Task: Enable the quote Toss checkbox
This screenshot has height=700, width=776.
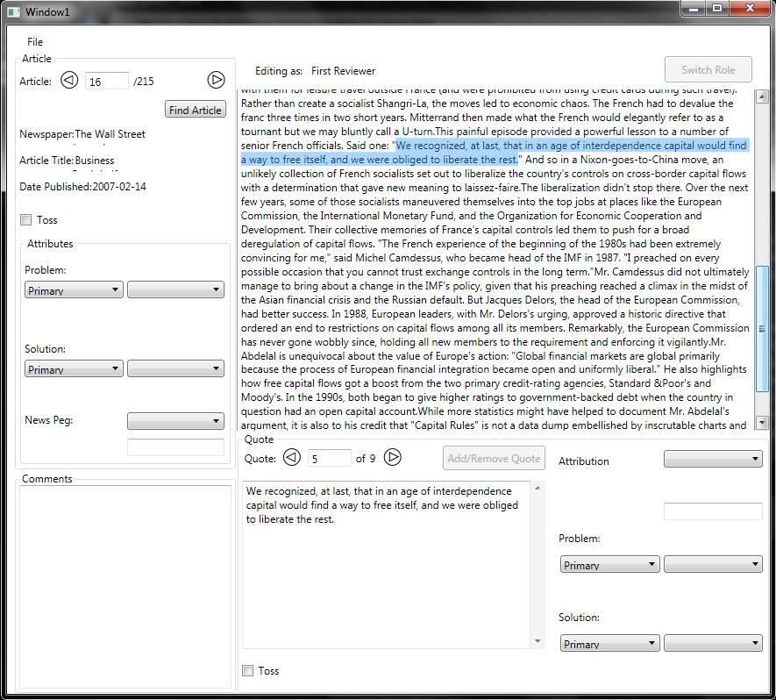Action: [249, 670]
